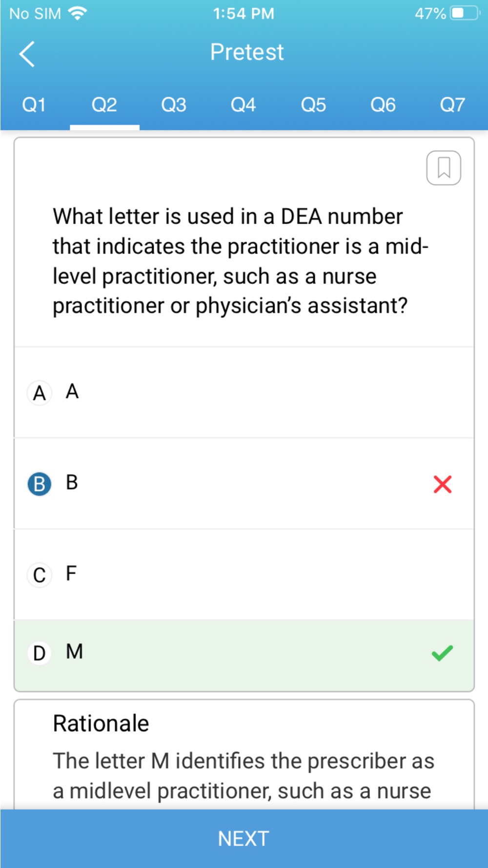The image size is (488, 868).
Task: Switch to the Q1 tab
Action: point(34,105)
